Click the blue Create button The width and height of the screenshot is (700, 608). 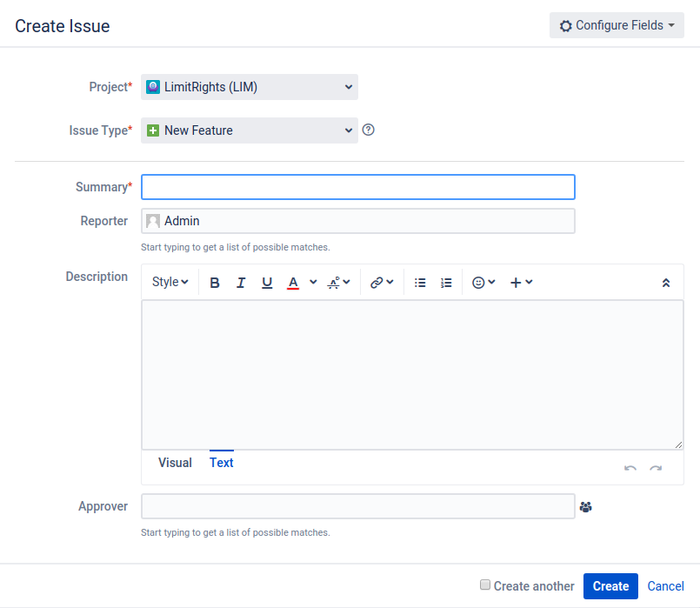610,586
